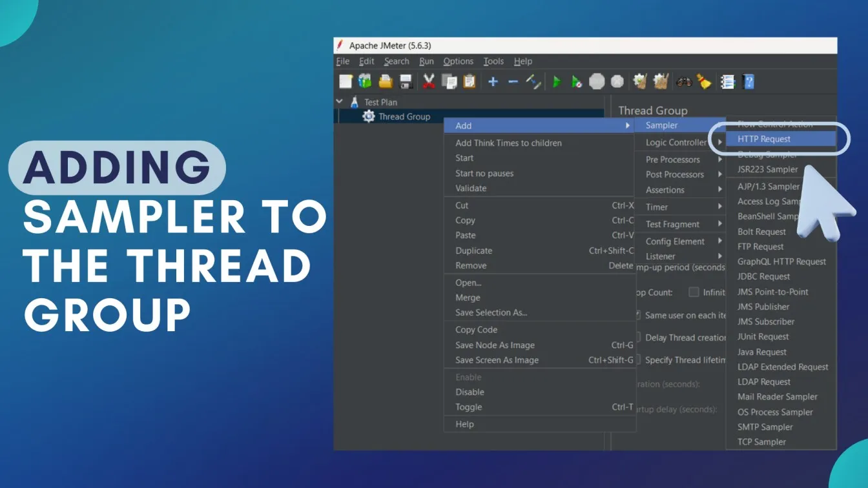Select HTTP Request from Sampler submenu
Image resolution: width=868 pixels, height=488 pixels.
pos(781,139)
